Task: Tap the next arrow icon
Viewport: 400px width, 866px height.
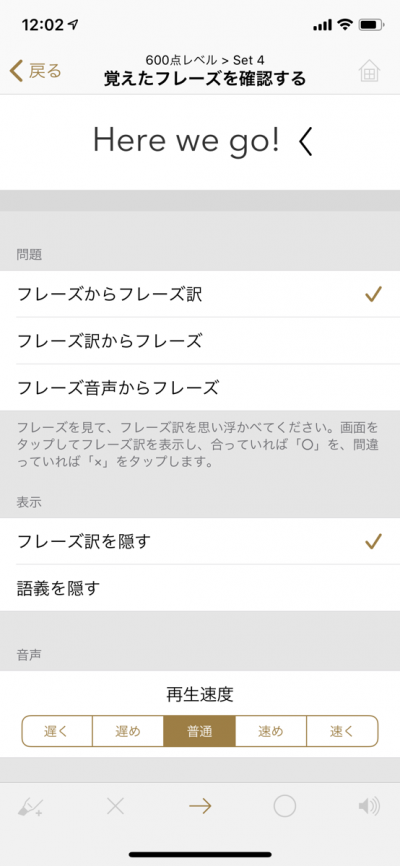Action: [x=200, y=807]
